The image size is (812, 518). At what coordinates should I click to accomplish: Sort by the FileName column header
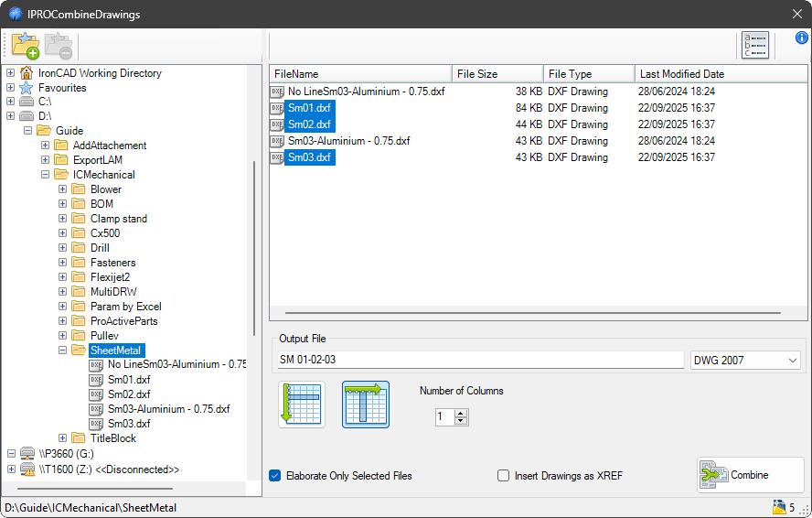point(360,74)
